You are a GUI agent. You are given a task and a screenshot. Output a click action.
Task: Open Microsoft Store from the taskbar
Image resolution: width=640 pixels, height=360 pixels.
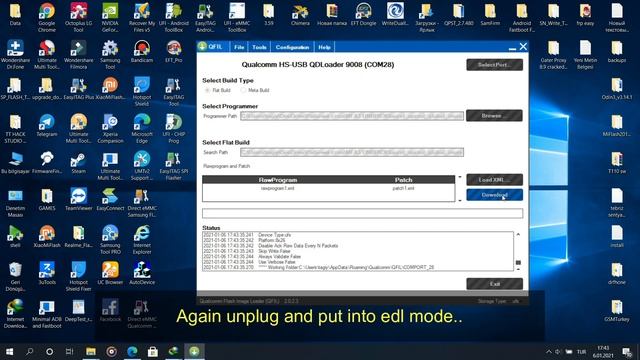(x=153, y=351)
